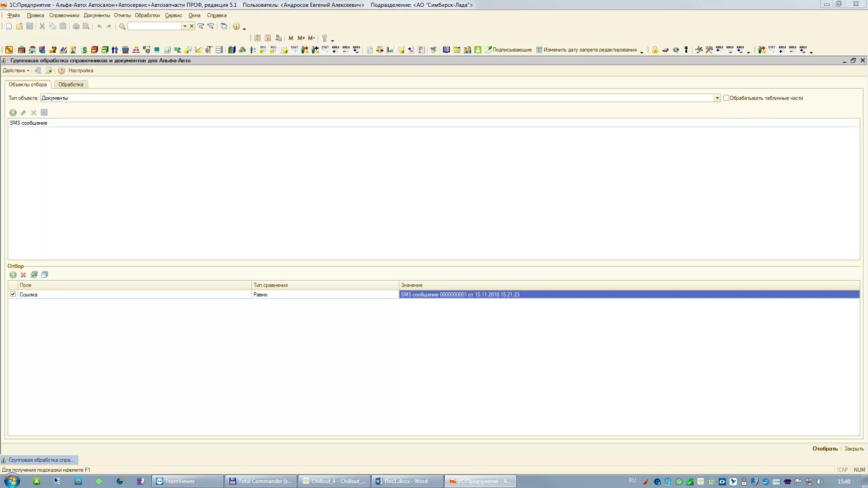Expand the Тип объекта dropdown list

point(717,98)
